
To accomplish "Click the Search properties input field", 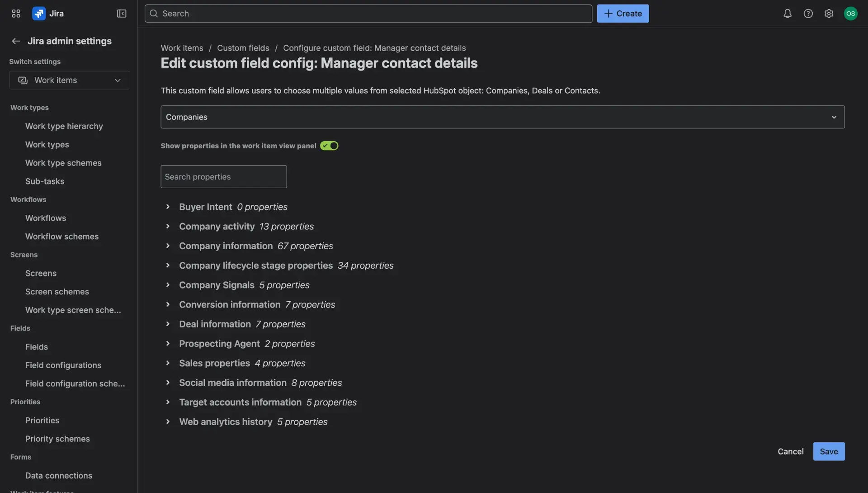I will (223, 176).
